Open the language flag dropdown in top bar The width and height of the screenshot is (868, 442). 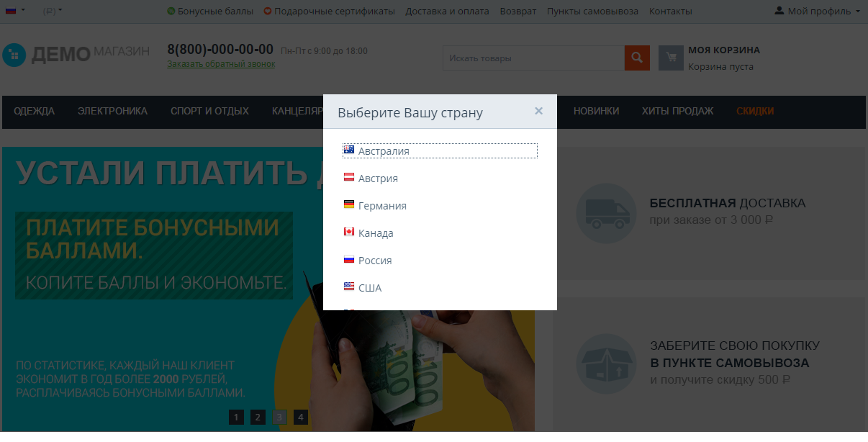[x=15, y=11]
